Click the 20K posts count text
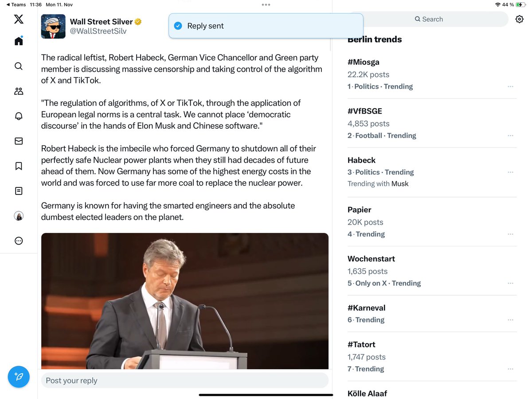This screenshot has width=532, height=399. coord(365,222)
